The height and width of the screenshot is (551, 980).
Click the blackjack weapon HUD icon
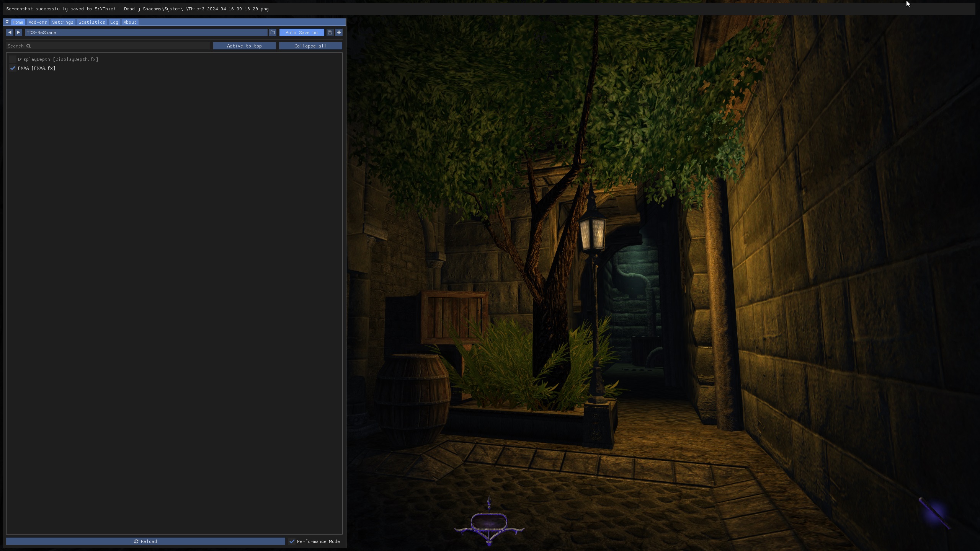tap(934, 513)
